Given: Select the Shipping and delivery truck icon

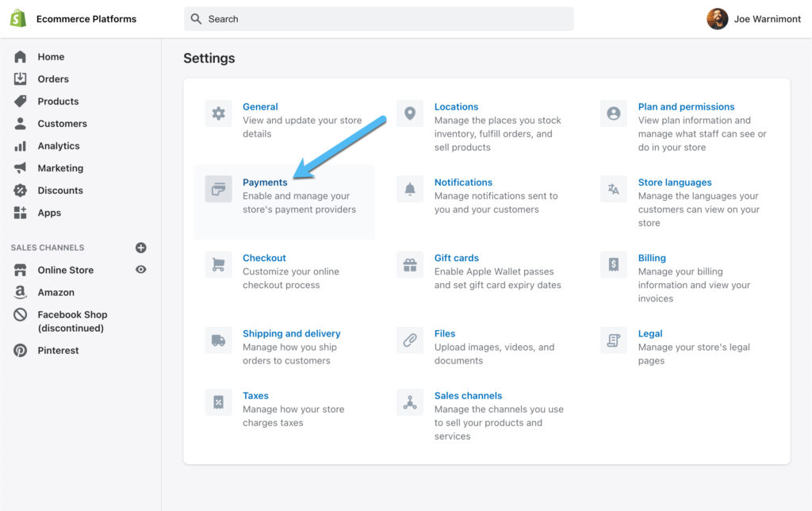Looking at the screenshot, I should click(218, 340).
